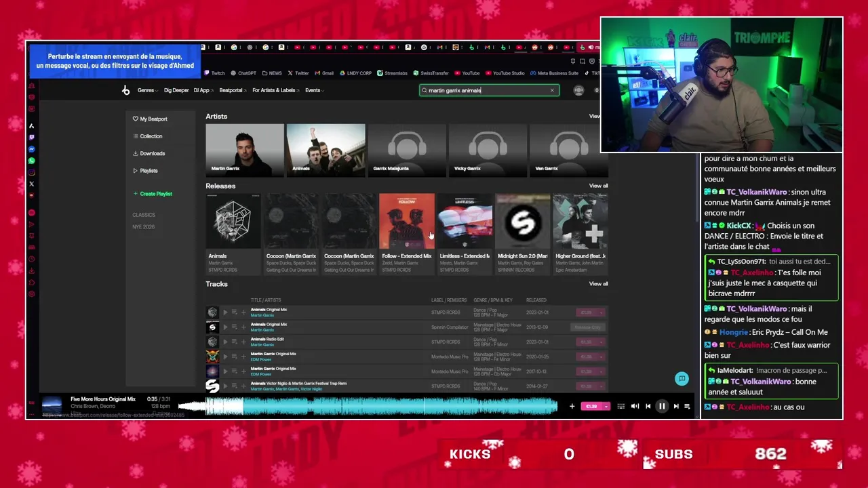Open EDM Power artist link in 2020 track
The width and height of the screenshot is (868, 488).
(261, 359)
